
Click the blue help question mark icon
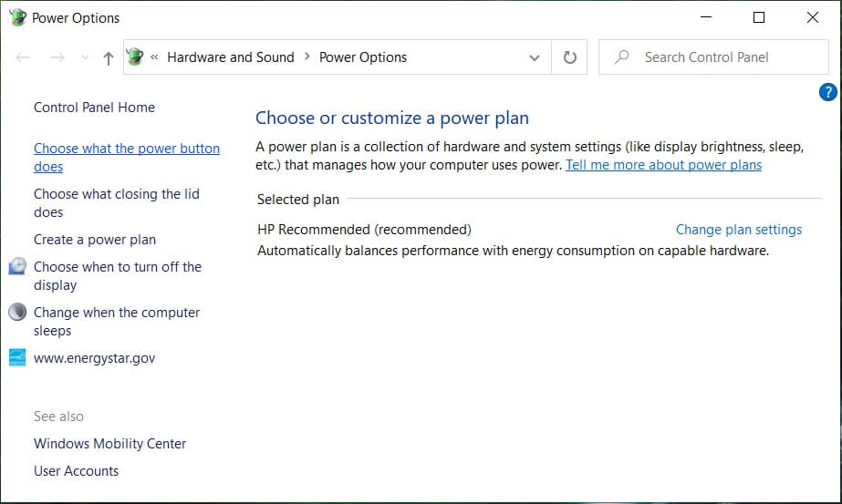[x=827, y=91]
